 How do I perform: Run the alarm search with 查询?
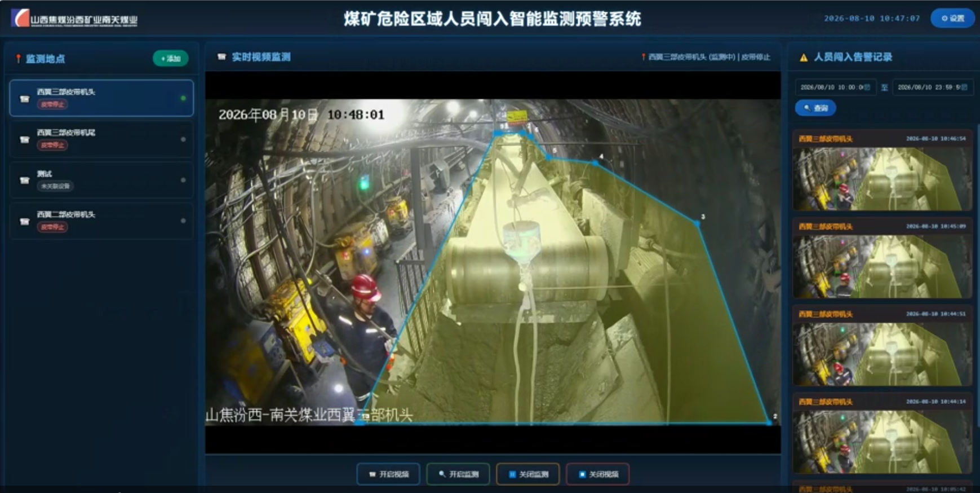(x=815, y=108)
